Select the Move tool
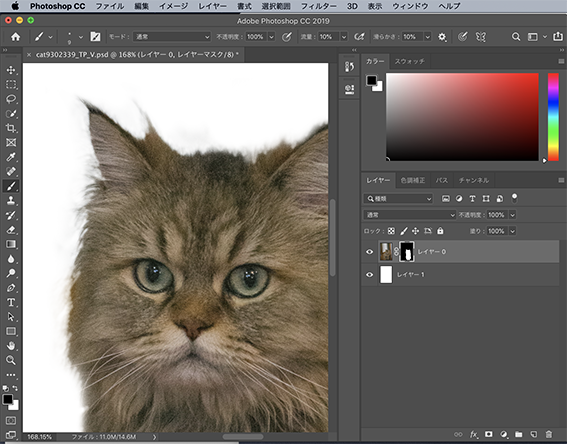 [11, 70]
